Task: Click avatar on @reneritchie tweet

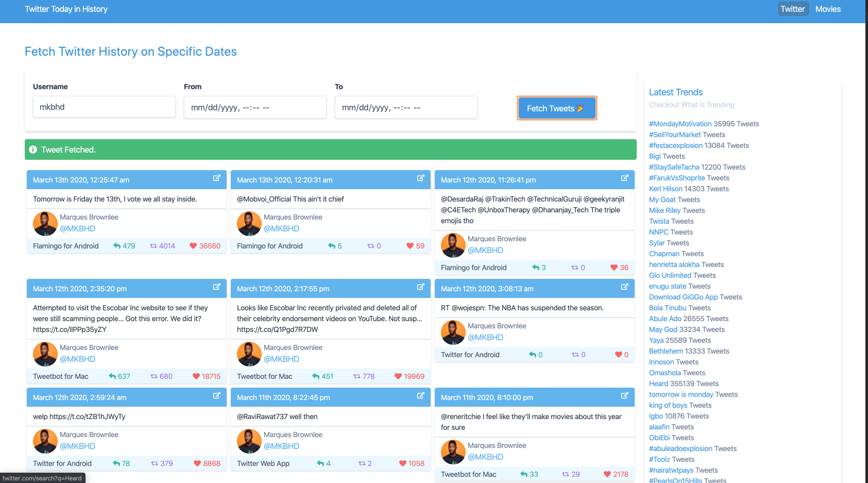Action: [453, 452]
